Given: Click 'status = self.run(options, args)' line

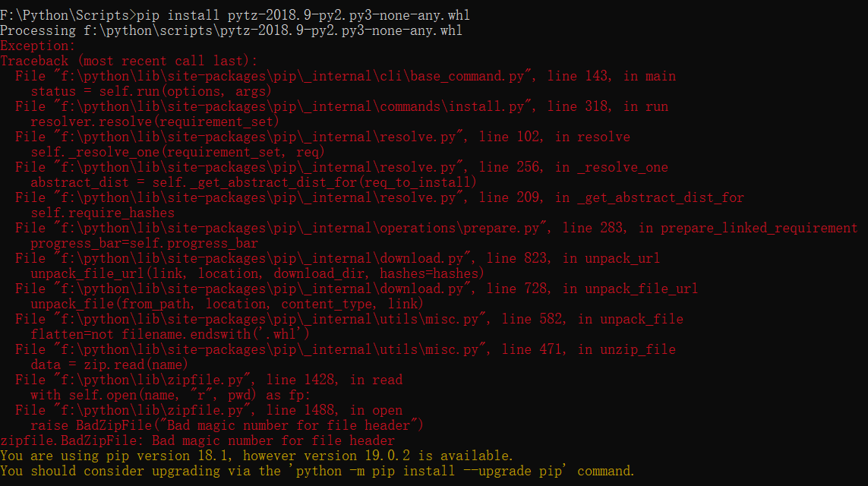Looking at the screenshot, I should click(x=151, y=91).
